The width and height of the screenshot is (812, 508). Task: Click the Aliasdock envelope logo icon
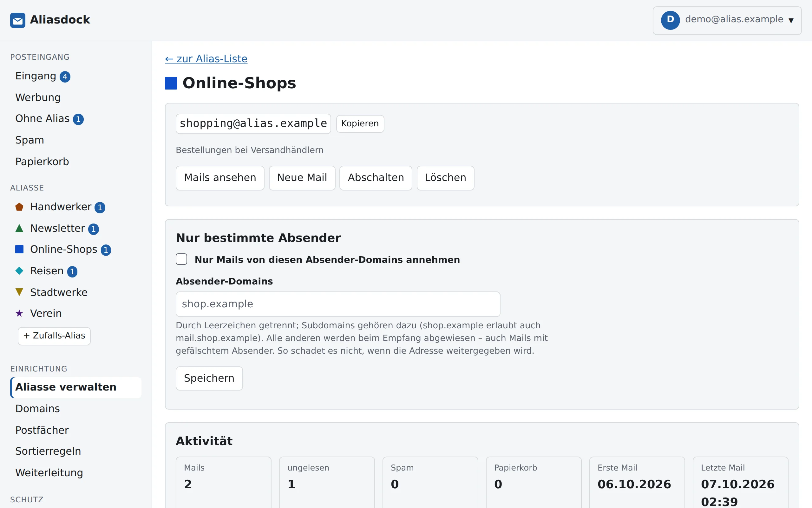[x=18, y=20]
